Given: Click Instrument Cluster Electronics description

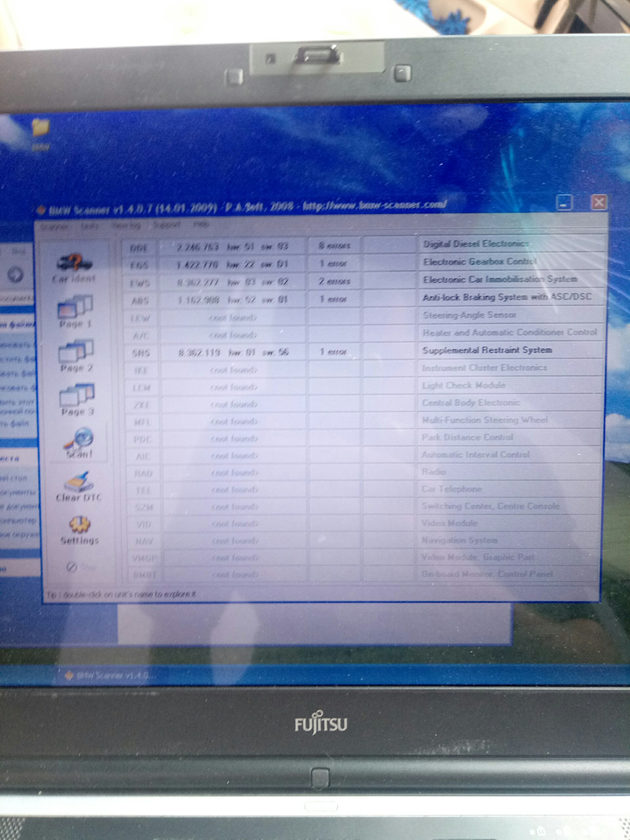Looking at the screenshot, I should pyautogui.click(x=484, y=367).
